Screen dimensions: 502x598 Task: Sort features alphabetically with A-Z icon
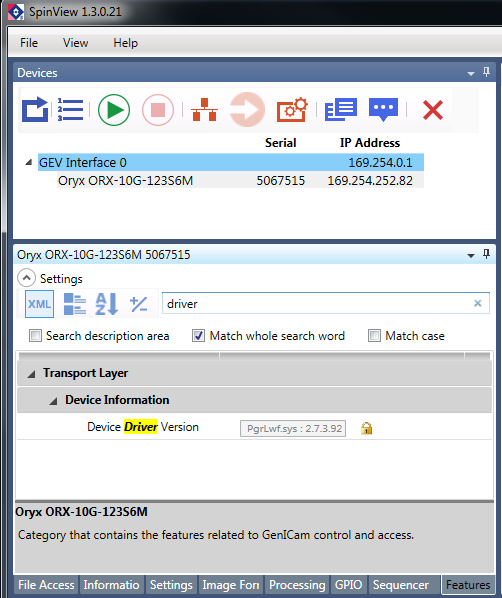point(106,304)
